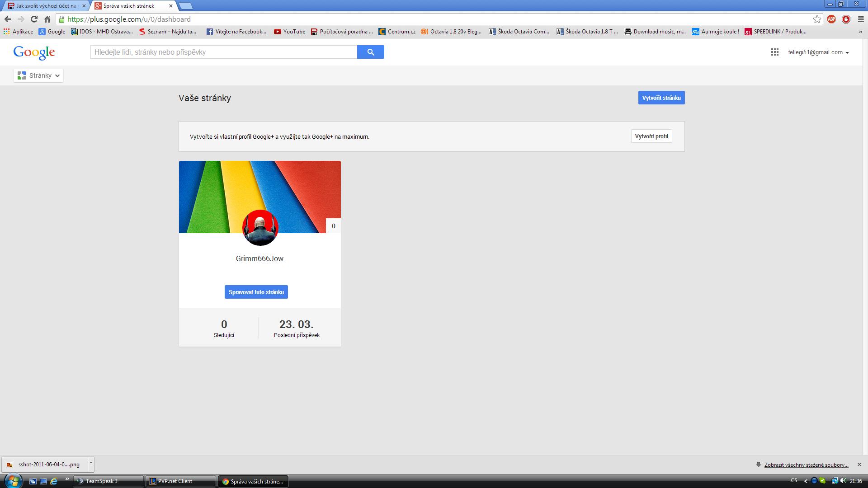Open the YouTube bookmark
This screenshot has width=868, height=488.
(289, 32)
